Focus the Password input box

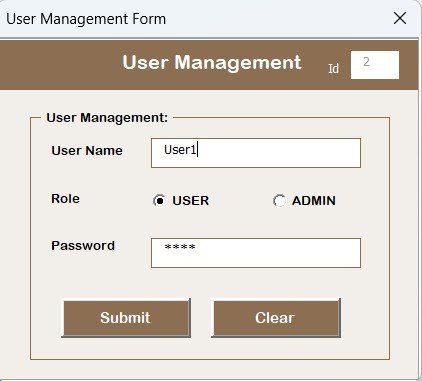[256, 253]
